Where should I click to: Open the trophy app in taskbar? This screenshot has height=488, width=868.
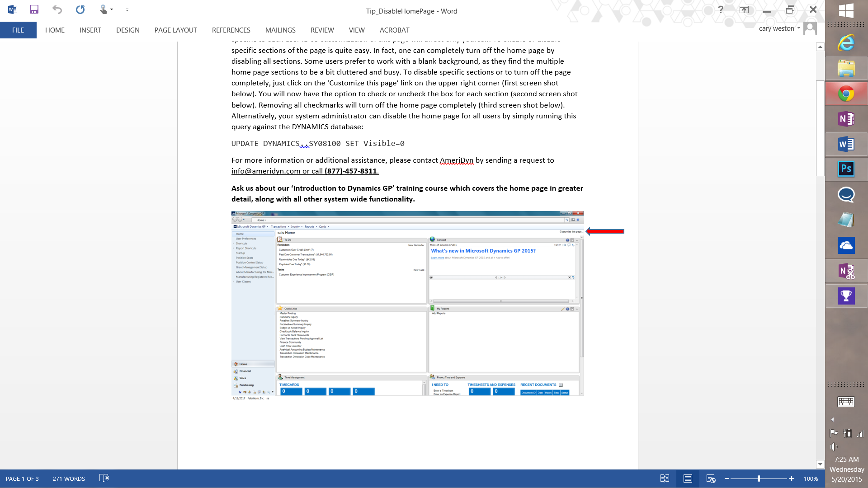click(846, 296)
